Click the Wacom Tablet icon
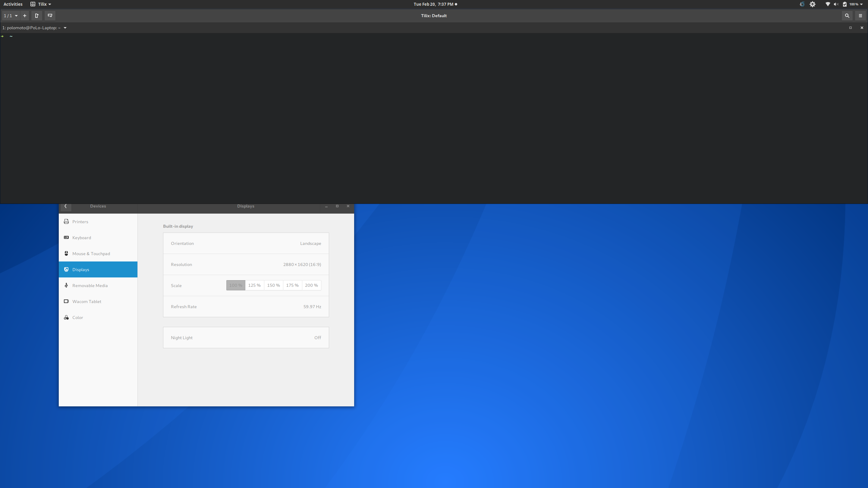Viewport: 868px width, 488px height. tap(66, 301)
